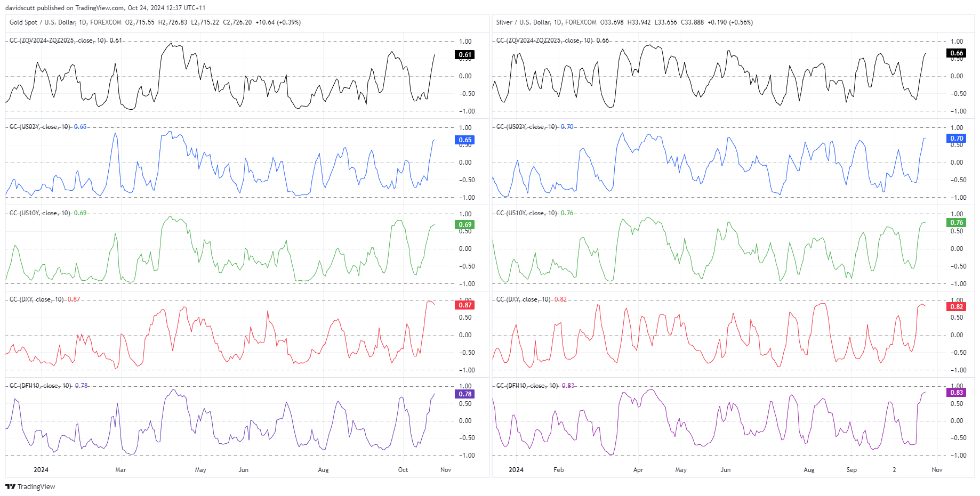Click the May label on Silver time axis

[x=681, y=470]
